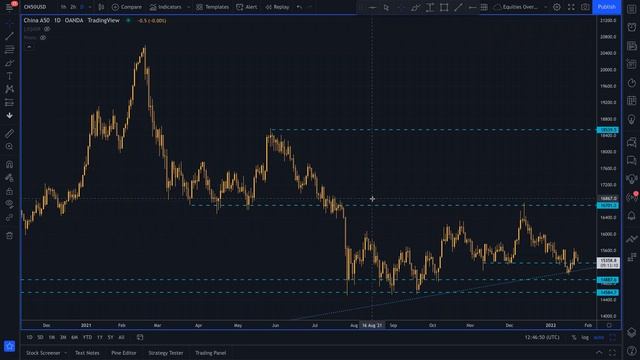Undo the last action
640x360 pixels.
coord(299,7)
